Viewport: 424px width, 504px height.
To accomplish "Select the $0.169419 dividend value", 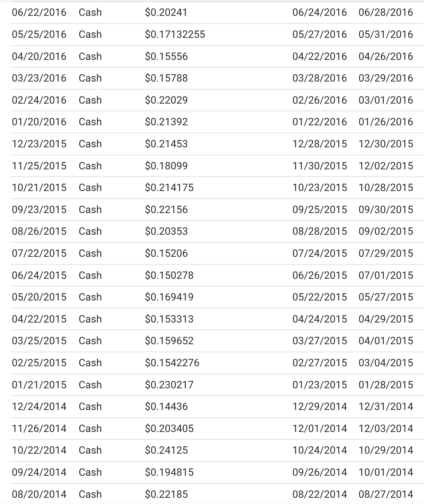I will 169,297.
